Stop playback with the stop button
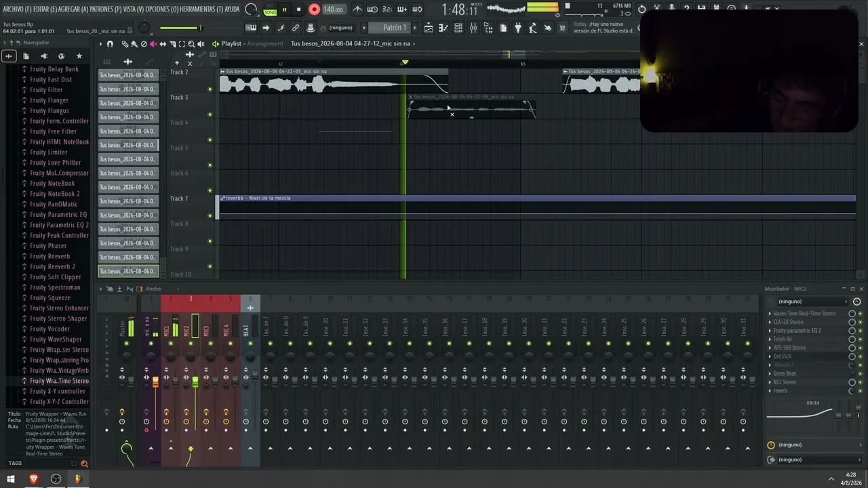 [x=298, y=9]
